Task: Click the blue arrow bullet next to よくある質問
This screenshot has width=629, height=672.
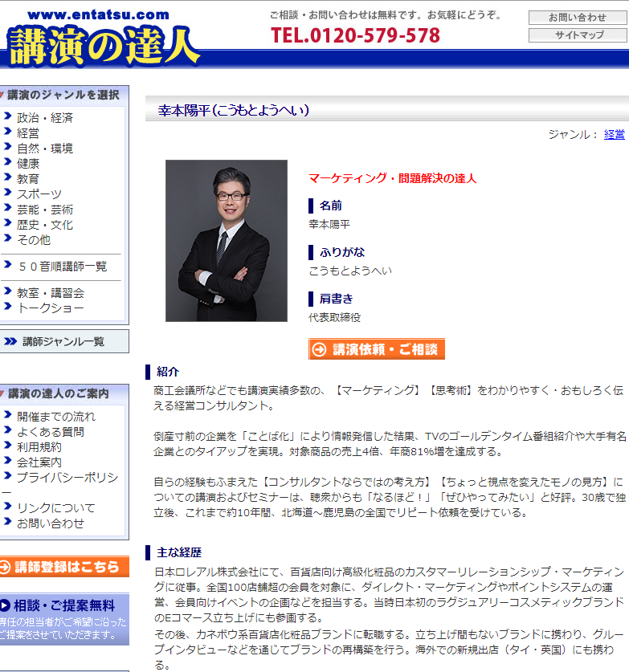Action: click(7, 431)
